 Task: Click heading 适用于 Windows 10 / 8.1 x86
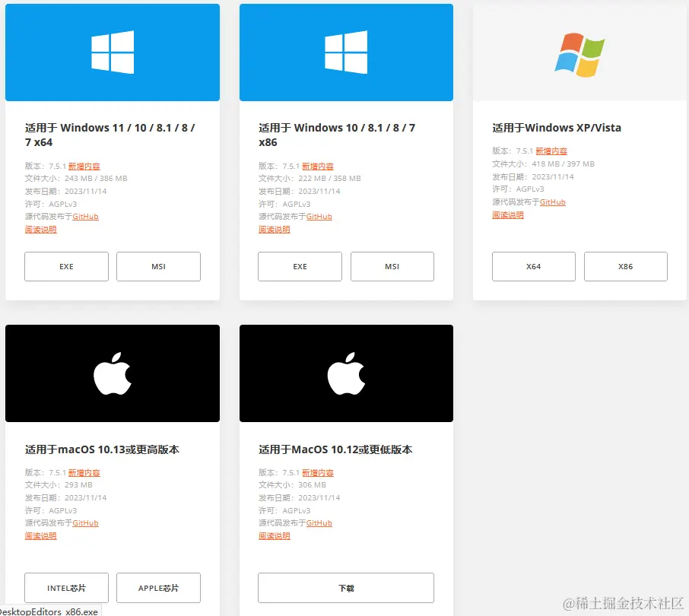[x=337, y=135]
